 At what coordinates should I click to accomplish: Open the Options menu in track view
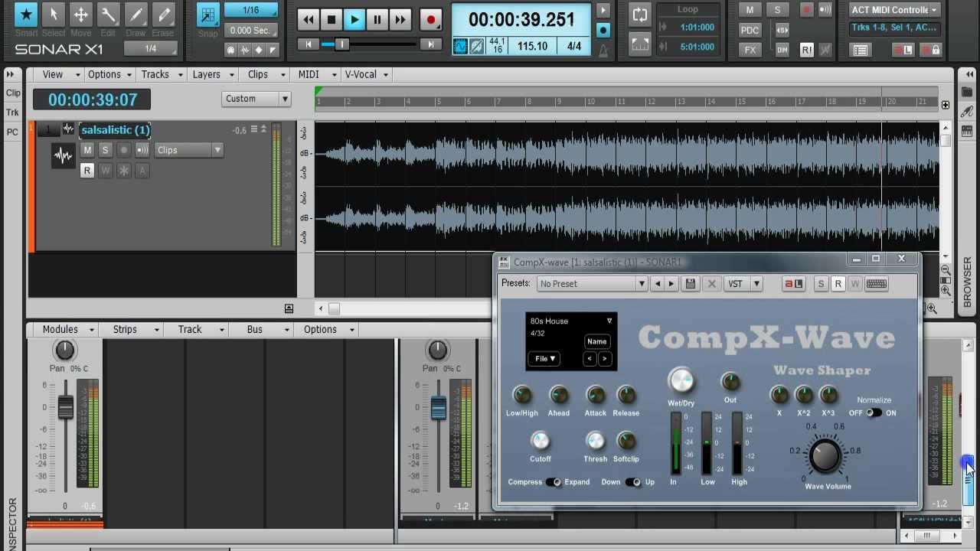[x=110, y=74]
